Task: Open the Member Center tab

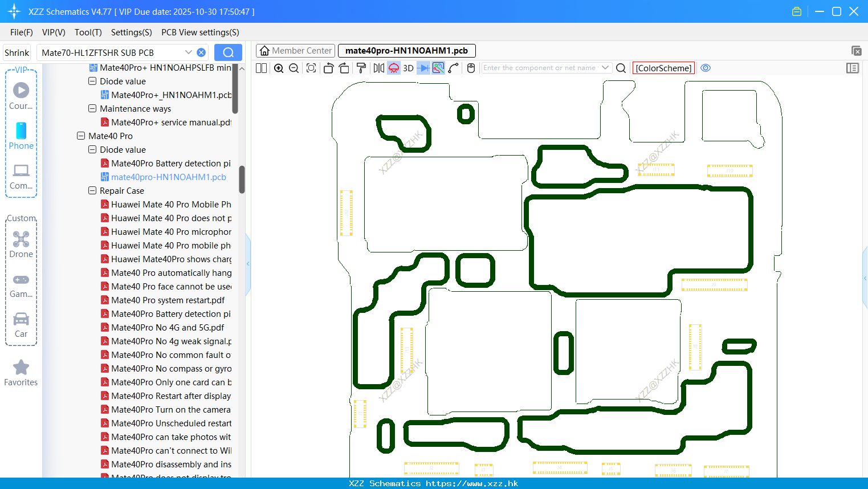Action: click(296, 51)
